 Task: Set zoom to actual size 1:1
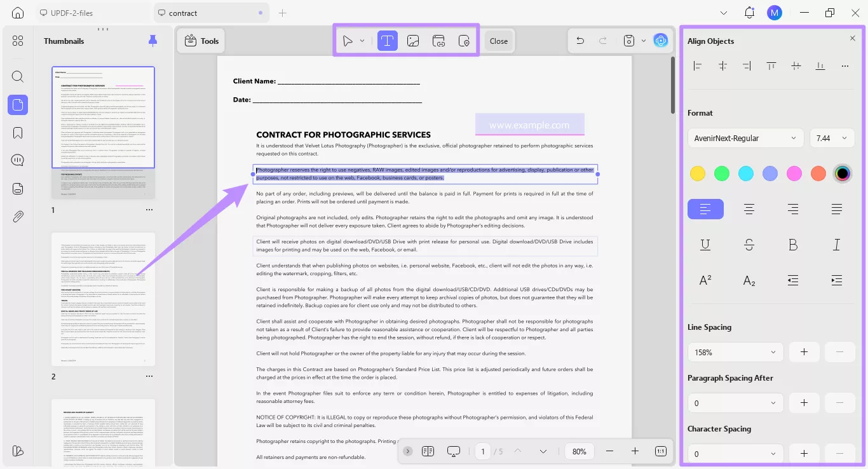click(x=661, y=451)
